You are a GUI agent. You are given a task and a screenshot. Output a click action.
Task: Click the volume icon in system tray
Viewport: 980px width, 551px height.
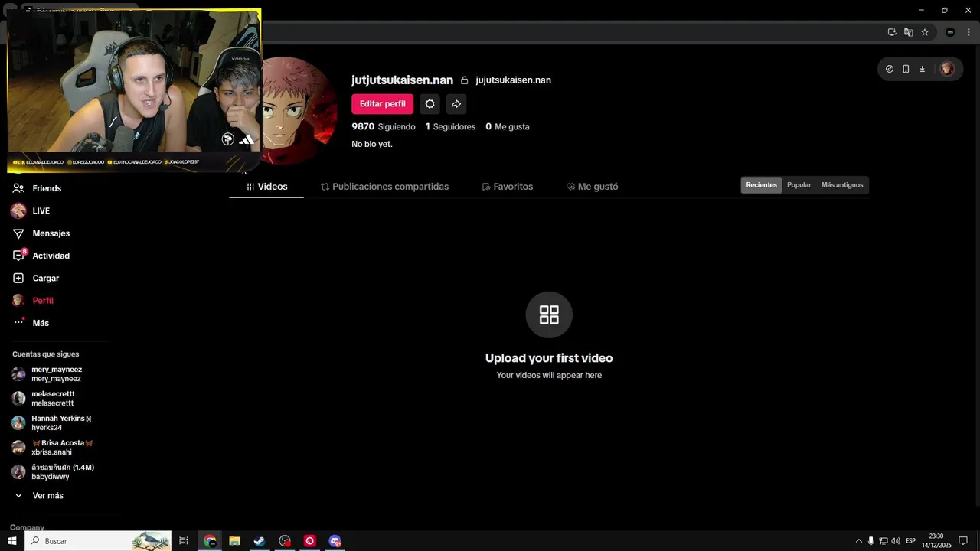(x=896, y=541)
